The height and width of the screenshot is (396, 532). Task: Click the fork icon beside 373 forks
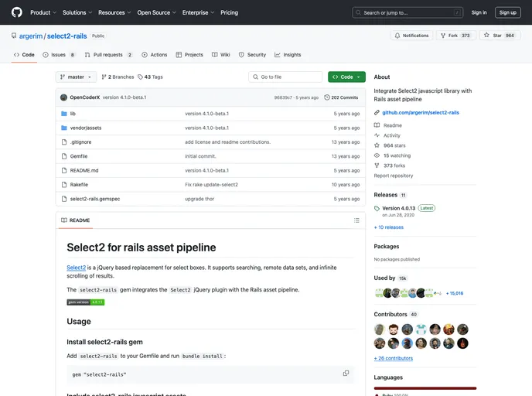pyautogui.click(x=377, y=166)
